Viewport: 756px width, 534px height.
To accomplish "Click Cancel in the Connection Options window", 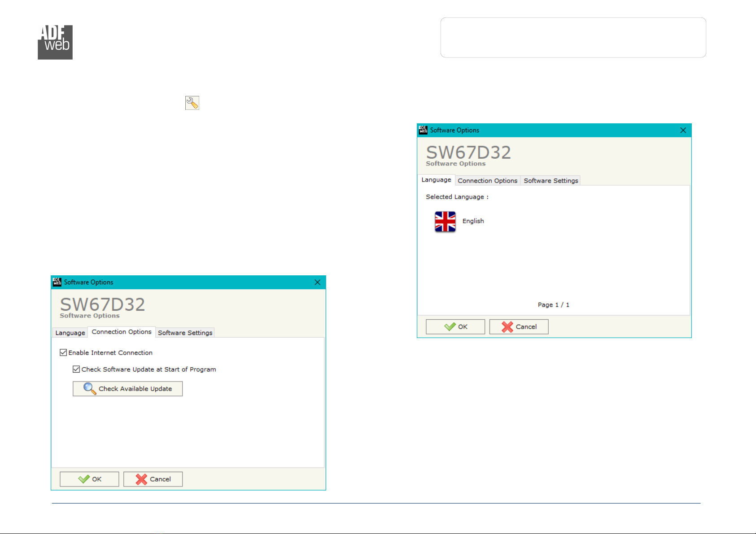I will tap(153, 479).
